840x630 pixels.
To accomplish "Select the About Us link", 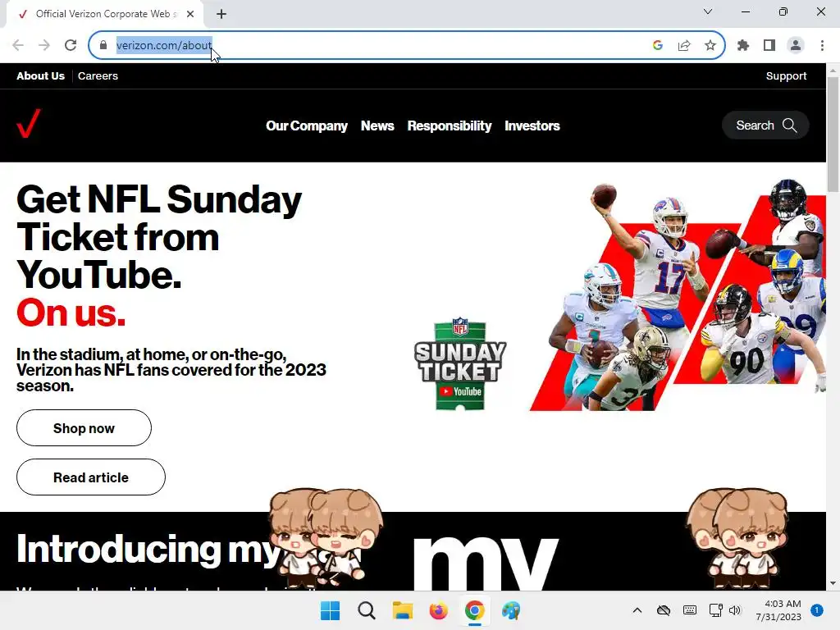I will (40, 76).
